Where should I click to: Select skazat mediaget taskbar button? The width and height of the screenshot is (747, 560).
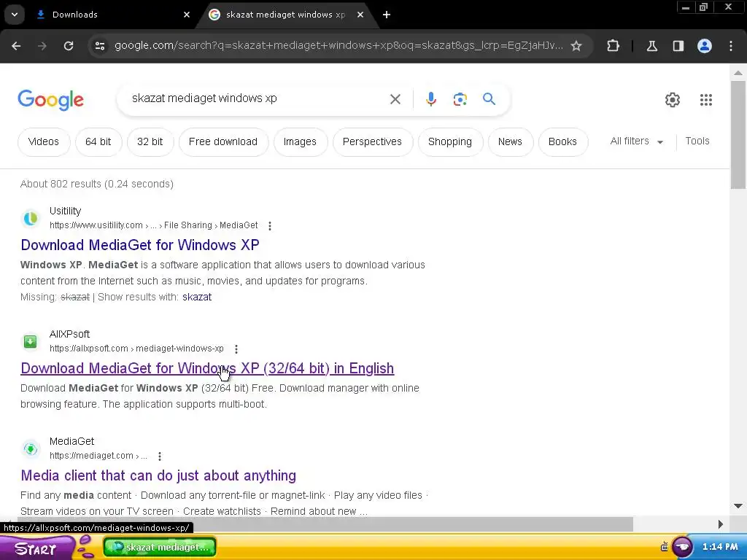(x=160, y=547)
